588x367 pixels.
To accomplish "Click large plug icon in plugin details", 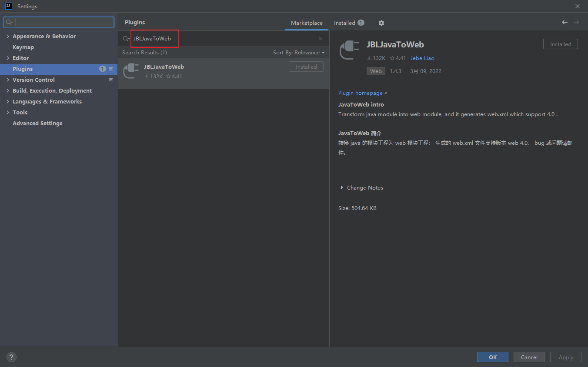I will (x=349, y=50).
